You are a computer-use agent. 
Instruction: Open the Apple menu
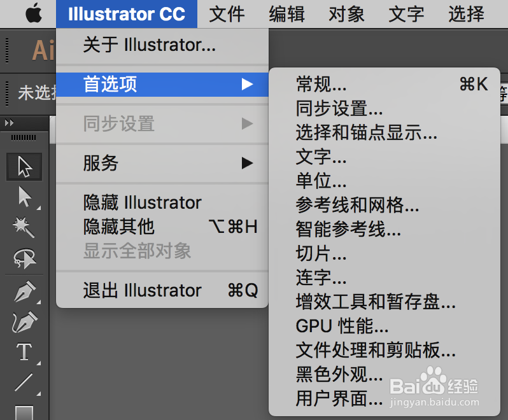34,13
